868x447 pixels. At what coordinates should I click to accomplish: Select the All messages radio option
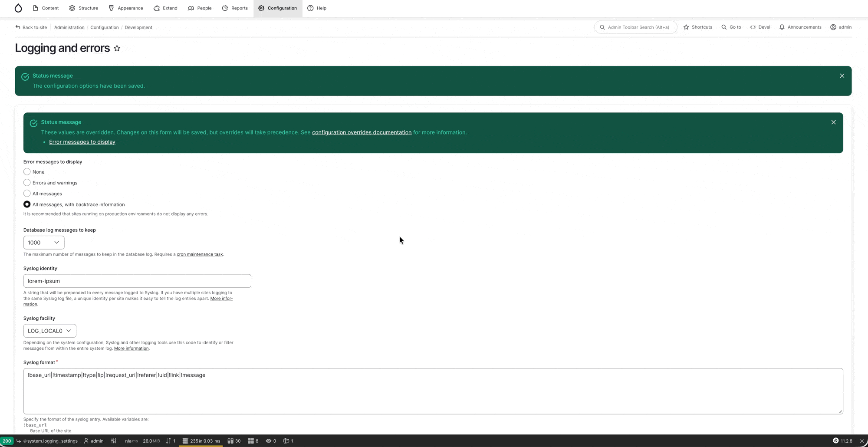(x=27, y=194)
